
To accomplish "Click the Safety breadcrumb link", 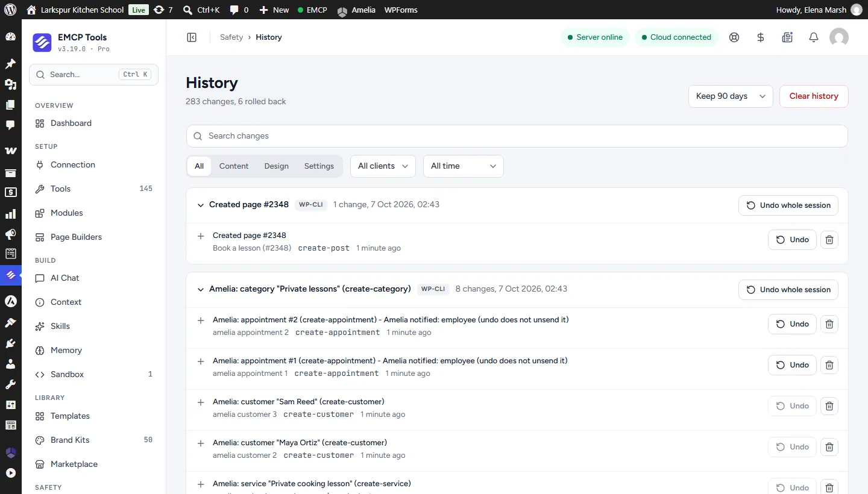I will pos(231,37).
